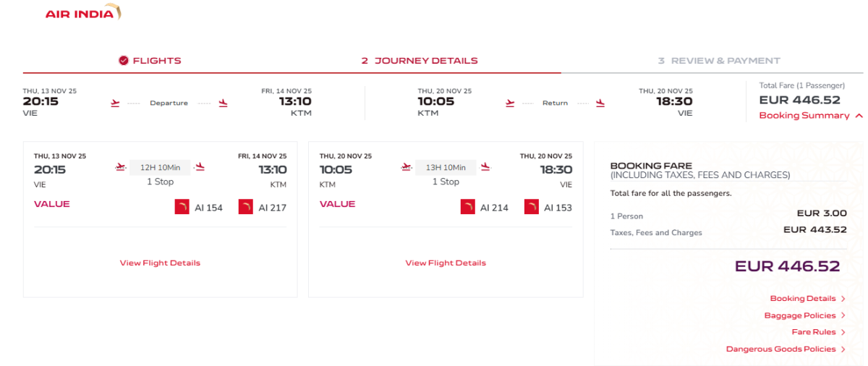Screen dimensions: 868x366
Task: Click the 12H 10Min duration badge
Action: (160, 168)
